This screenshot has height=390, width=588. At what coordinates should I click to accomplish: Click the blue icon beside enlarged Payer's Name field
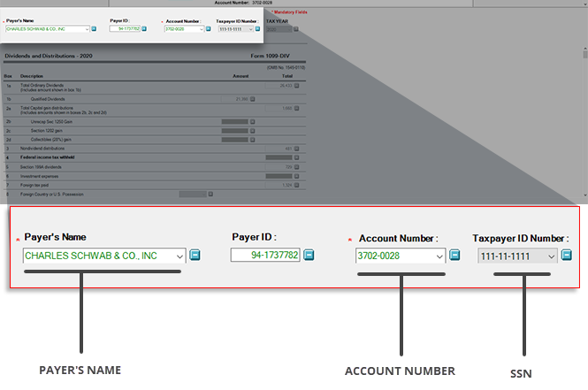[x=195, y=255]
